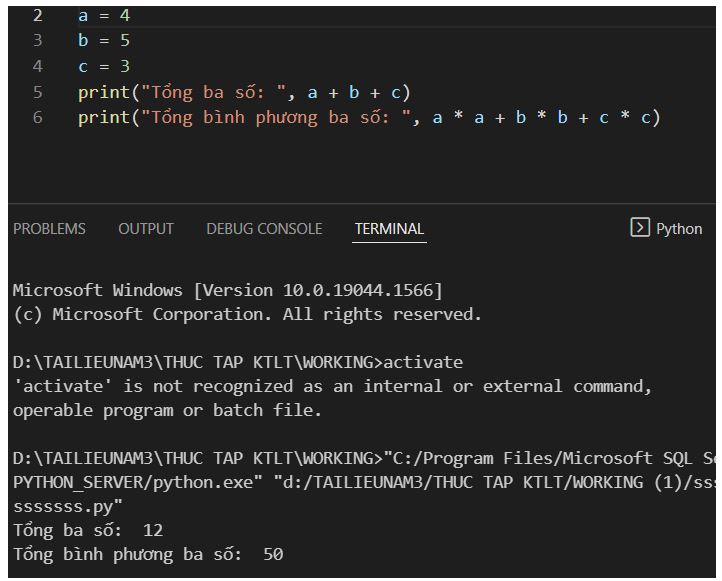Image resolution: width=722 pixels, height=581 pixels.
Task: Place cursor on the "b = 5" line
Action: [x=104, y=41]
